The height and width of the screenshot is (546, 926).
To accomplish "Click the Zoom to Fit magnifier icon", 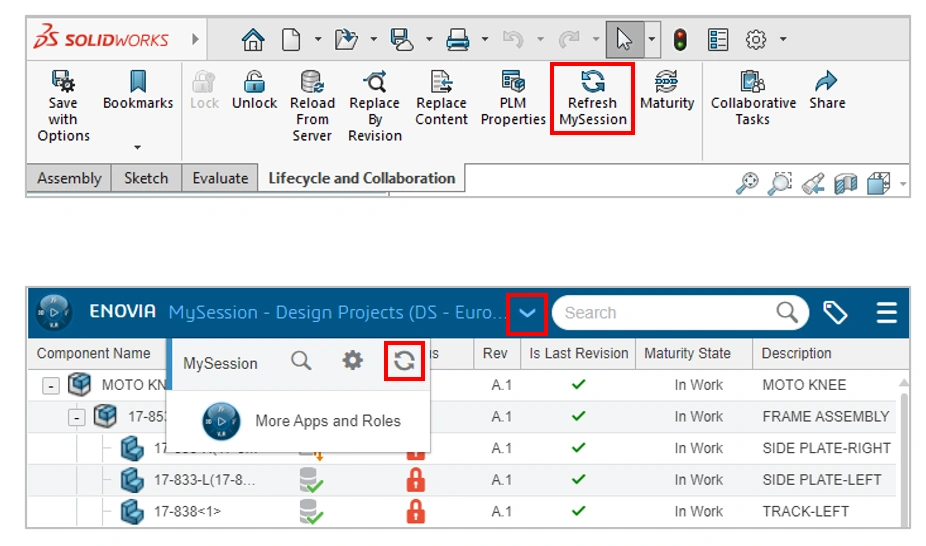I will coord(747,183).
